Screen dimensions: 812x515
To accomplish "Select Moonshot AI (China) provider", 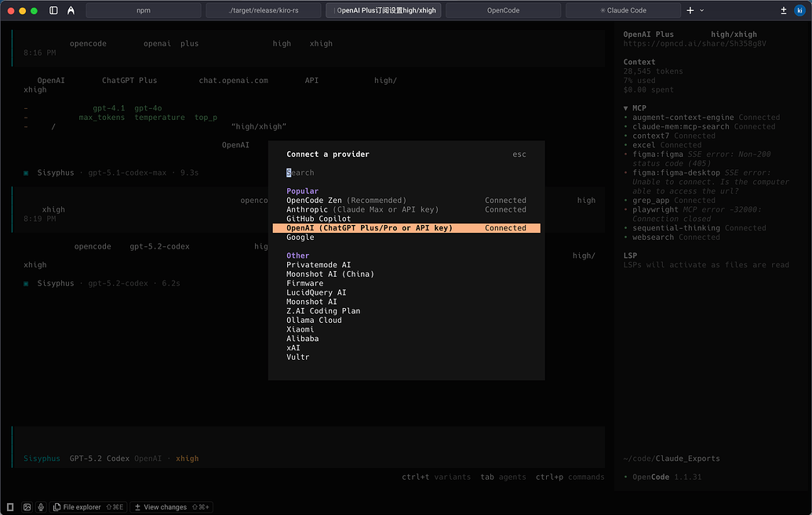I will pyautogui.click(x=406, y=274).
